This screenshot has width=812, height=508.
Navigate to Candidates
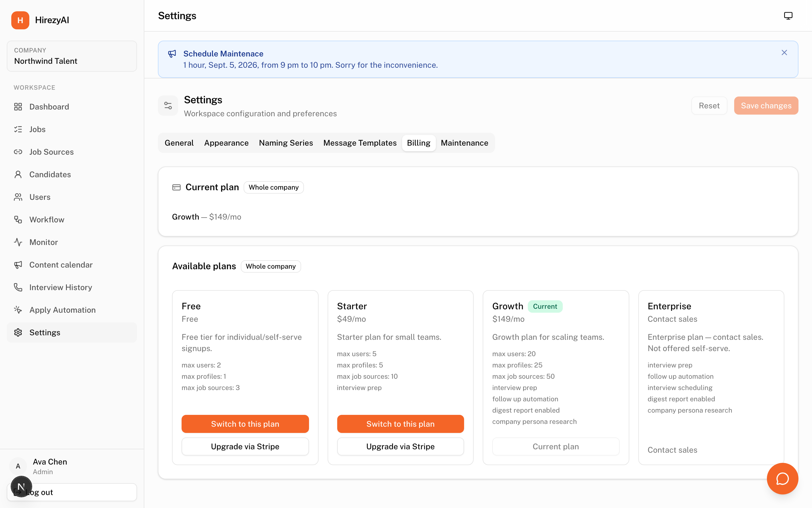click(72, 174)
